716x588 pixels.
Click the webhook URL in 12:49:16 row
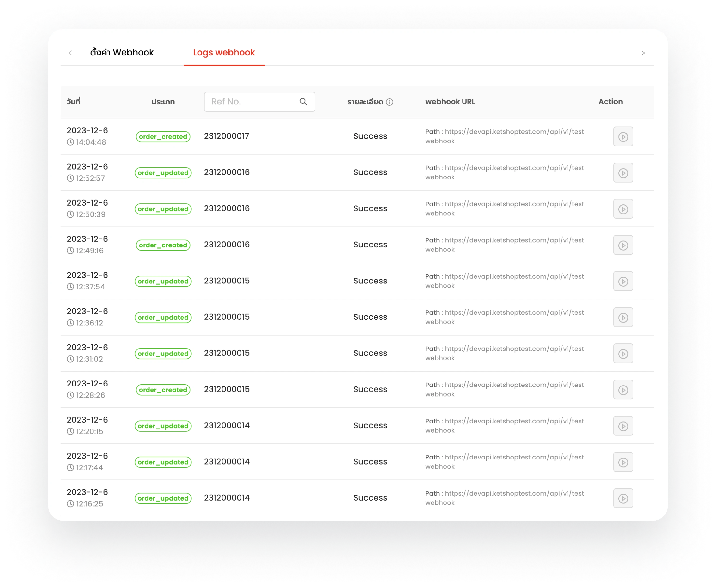(505, 245)
